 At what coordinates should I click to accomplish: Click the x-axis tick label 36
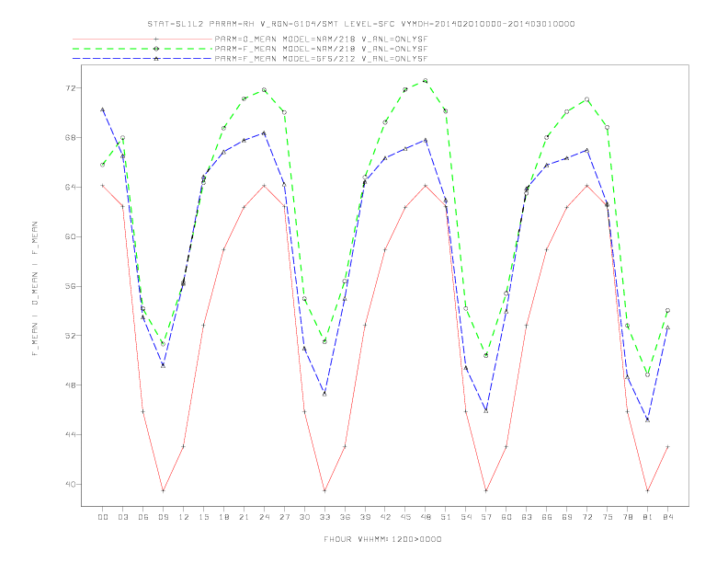345,517
